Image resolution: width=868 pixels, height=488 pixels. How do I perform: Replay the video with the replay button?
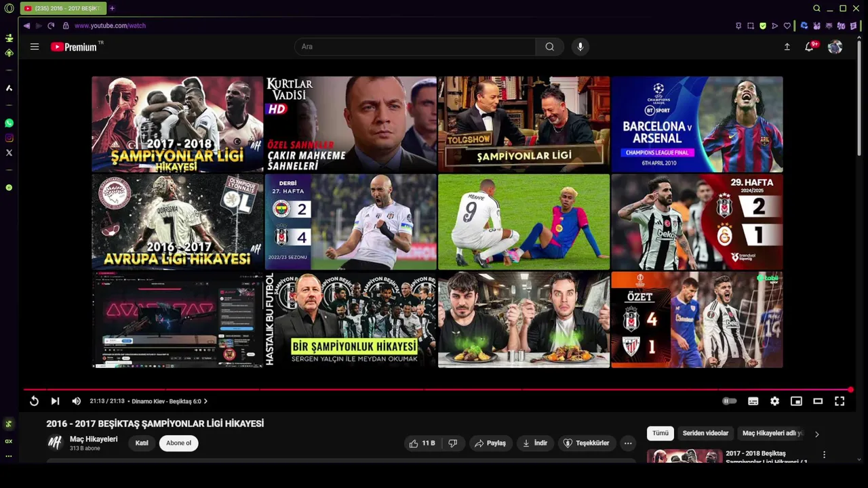(34, 401)
